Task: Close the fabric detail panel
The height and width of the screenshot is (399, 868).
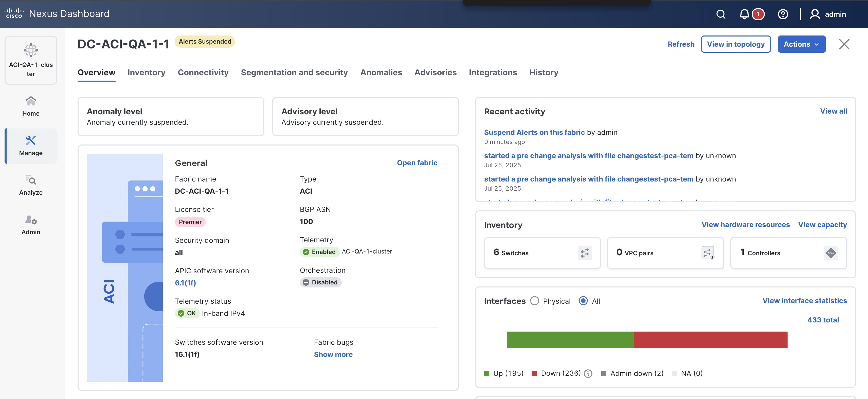Action: [x=844, y=44]
